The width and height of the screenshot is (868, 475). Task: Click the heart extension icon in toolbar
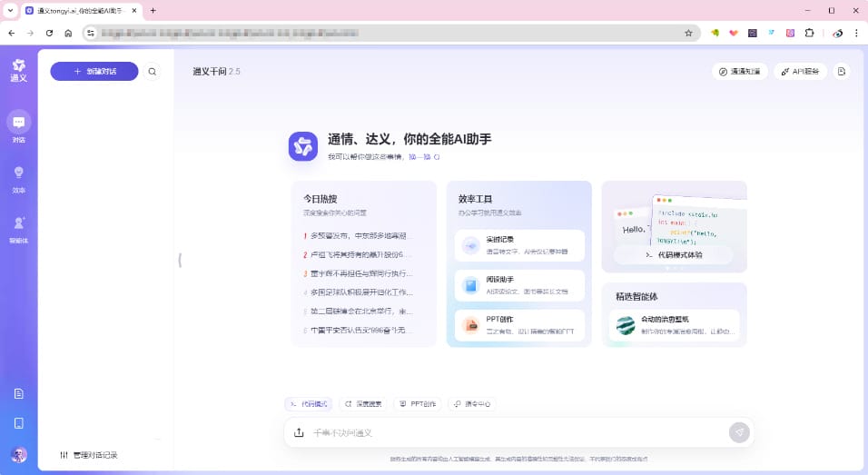click(734, 34)
